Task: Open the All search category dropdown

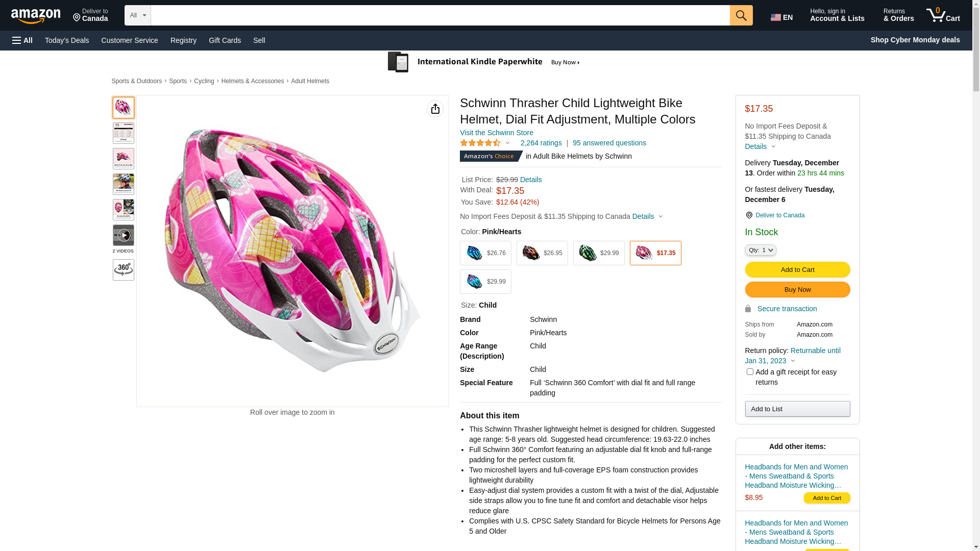Action: point(138,15)
